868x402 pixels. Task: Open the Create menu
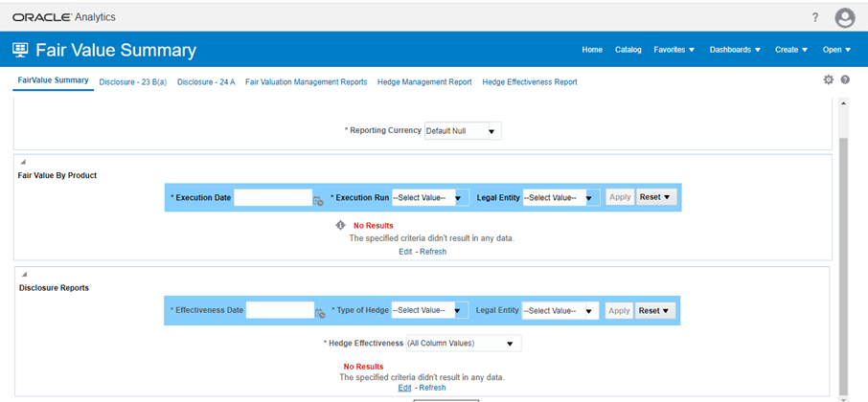pyautogui.click(x=791, y=50)
